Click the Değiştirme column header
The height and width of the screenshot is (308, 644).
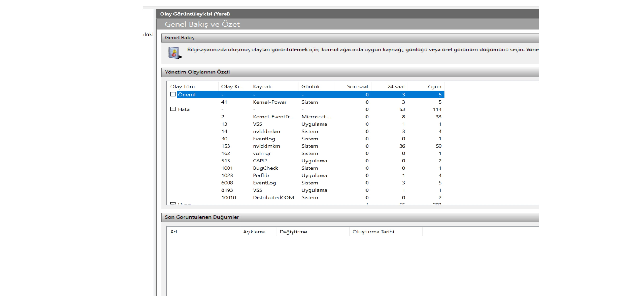tap(313, 232)
